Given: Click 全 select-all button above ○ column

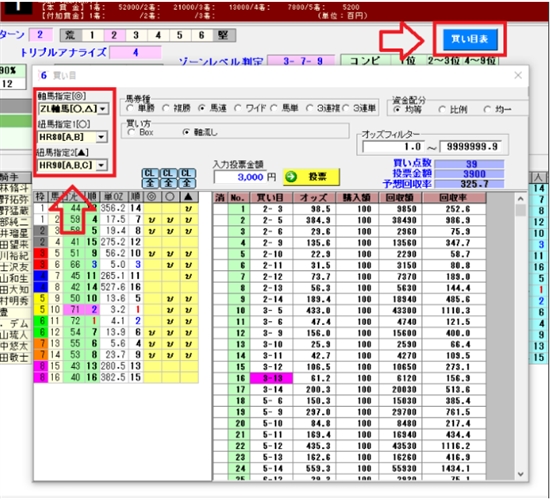Looking at the screenshot, I should click(168, 183).
